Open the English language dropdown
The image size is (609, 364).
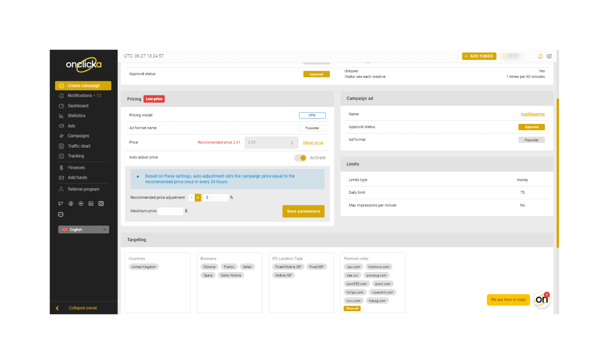(84, 230)
